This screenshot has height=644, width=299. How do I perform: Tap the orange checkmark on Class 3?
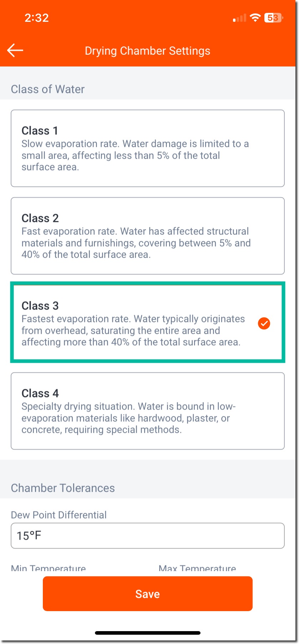click(x=264, y=323)
